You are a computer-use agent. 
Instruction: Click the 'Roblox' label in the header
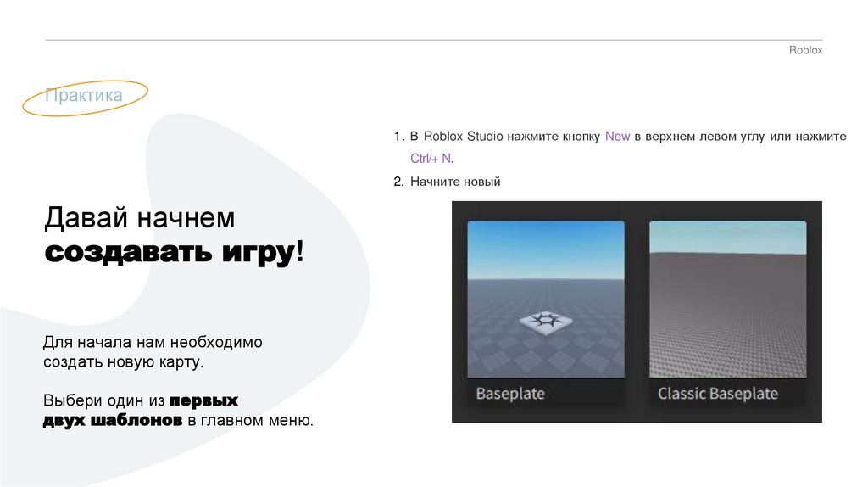(x=805, y=50)
